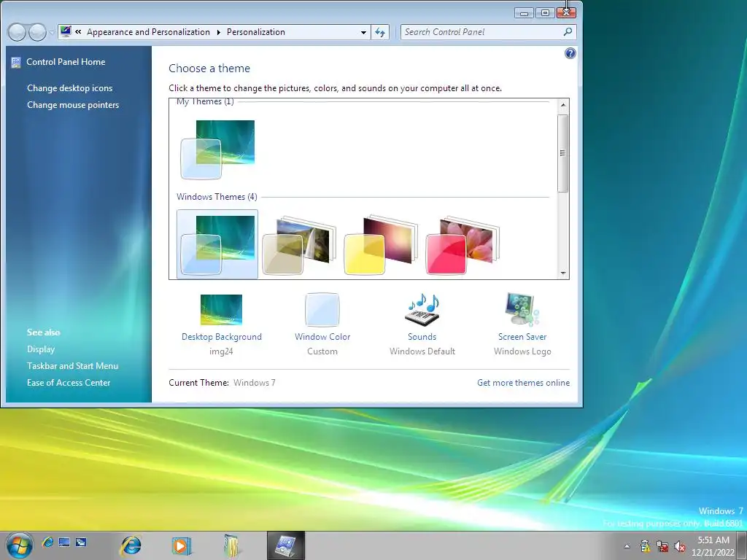The image size is (747, 560).
Task: Open the Desktop Background icon
Action: click(x=221, y=309)
